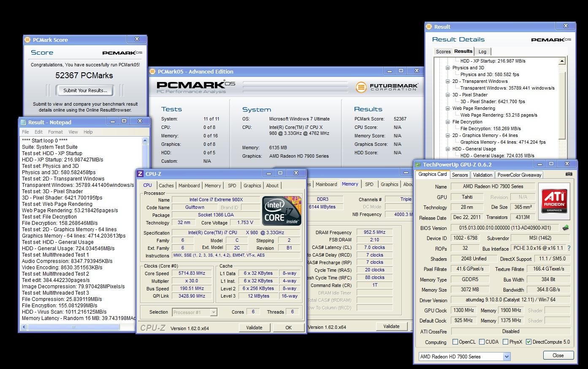Click the Result Details vertical scrollbar thumb
This screenshot has height=369, width=588.
(562, 106)
